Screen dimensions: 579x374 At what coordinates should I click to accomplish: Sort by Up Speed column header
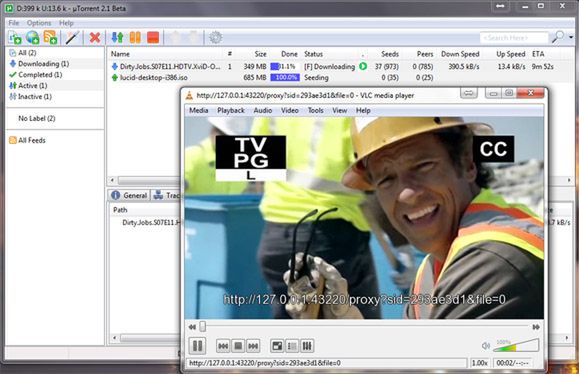click(511, 54)
